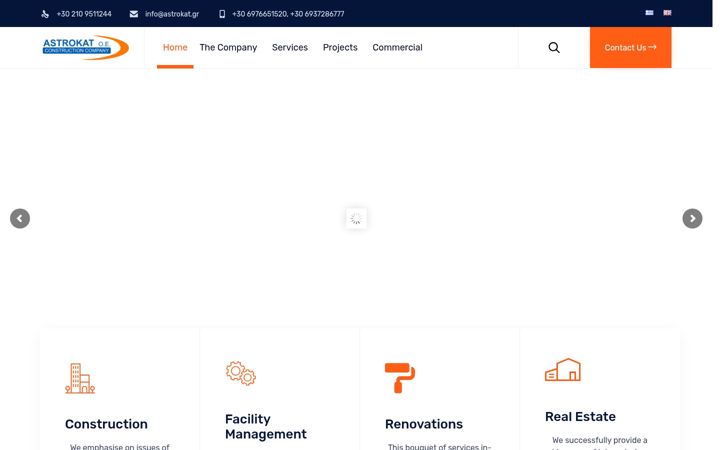Click the info@astrokat.gr email link
The height and width of the screenshot is (450, 720).
click(x=172, y=14)
